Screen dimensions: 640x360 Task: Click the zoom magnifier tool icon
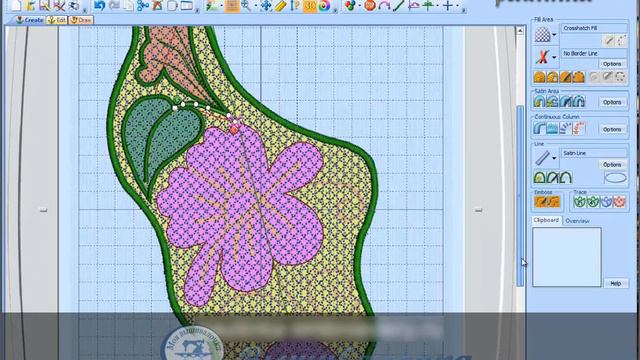(246, 5)
